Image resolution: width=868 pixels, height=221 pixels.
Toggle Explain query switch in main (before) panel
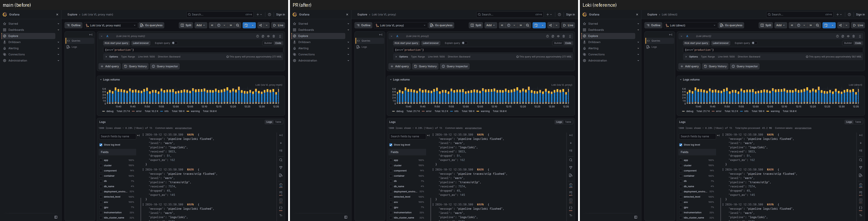174,43
